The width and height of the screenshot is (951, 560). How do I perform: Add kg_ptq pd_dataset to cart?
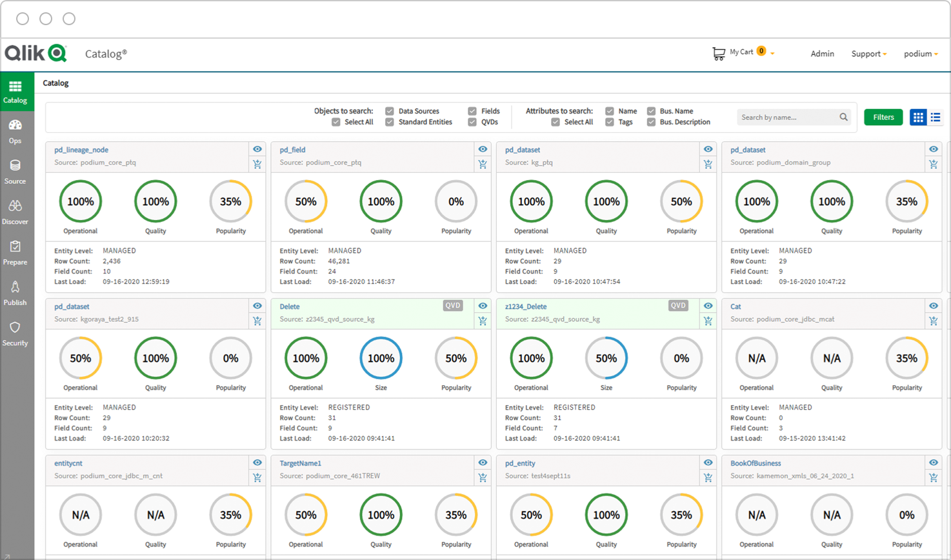(708, 165)
